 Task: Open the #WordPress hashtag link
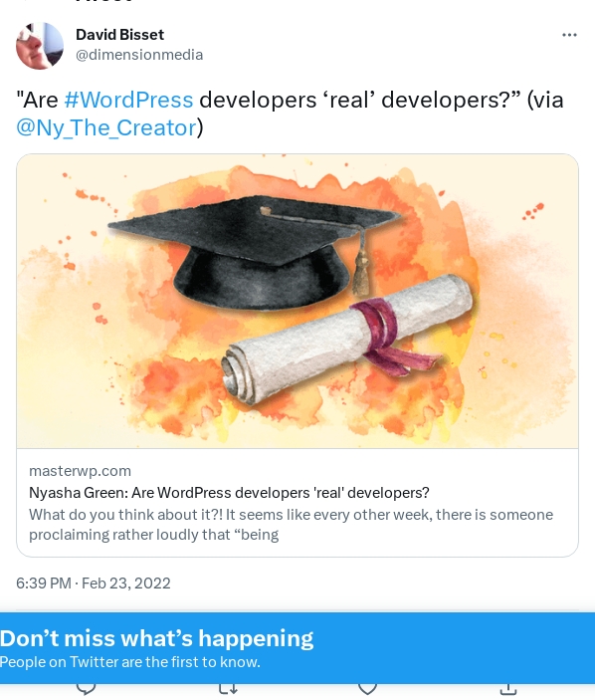point(129,100)
